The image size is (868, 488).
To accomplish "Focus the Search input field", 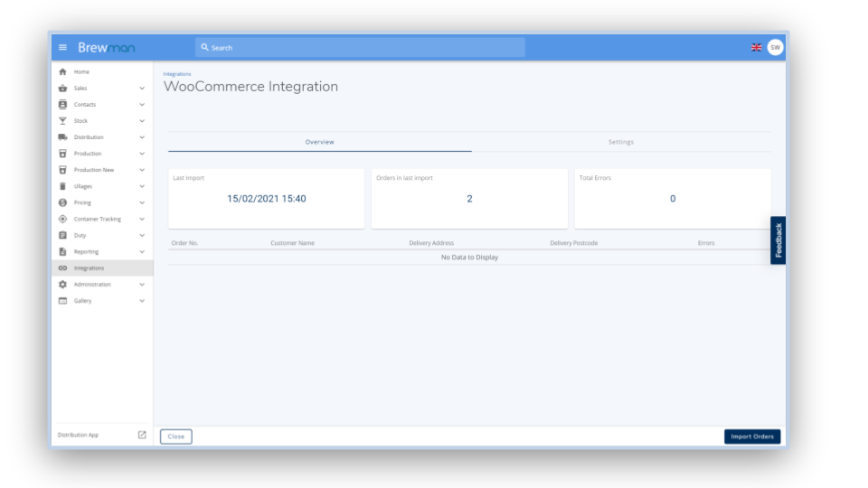I will coord(360,48).
